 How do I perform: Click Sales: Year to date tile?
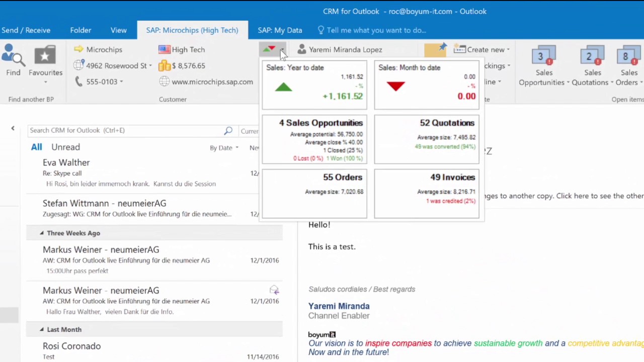click(314, 84)
